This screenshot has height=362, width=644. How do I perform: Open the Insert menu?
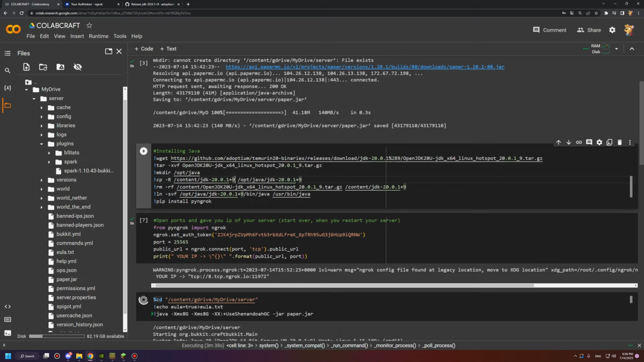pos(77,36)
